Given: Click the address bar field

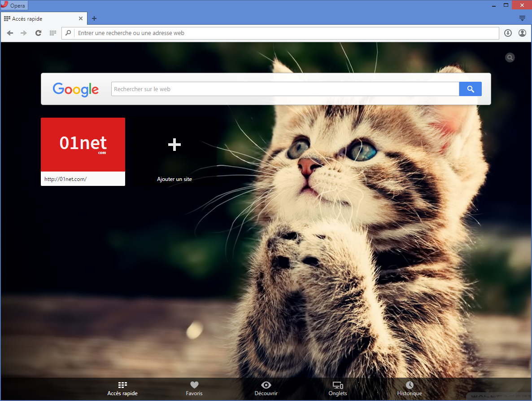Looking at the screenshot, I should pos(287,33).
